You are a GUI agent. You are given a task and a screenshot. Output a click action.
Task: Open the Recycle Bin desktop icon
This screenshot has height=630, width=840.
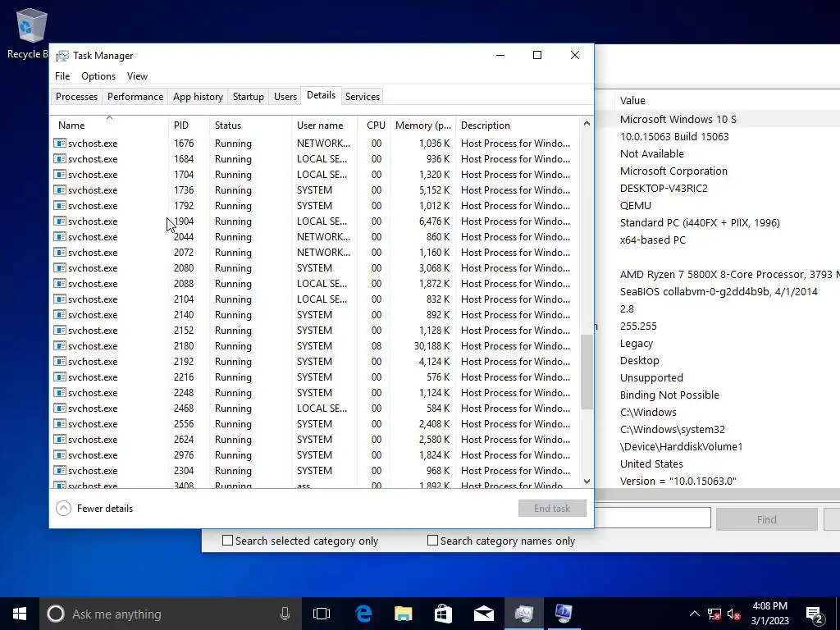(x=30, y=32)
